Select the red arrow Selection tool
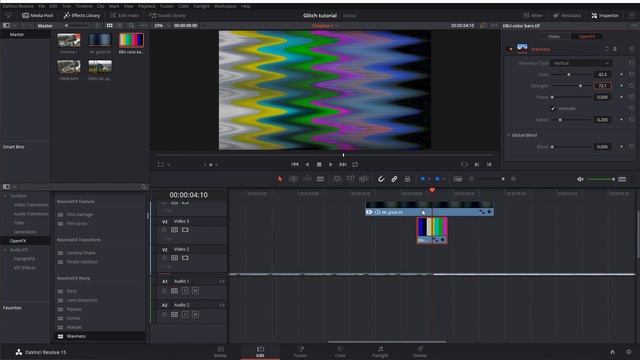Viewport: 640px width, 360px height. pos(280,179)
